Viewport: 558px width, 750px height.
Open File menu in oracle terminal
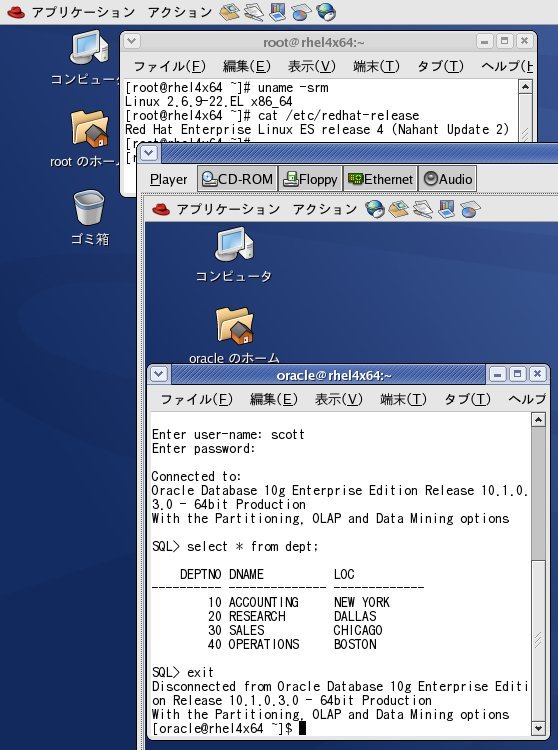click(x=197, y=399)
